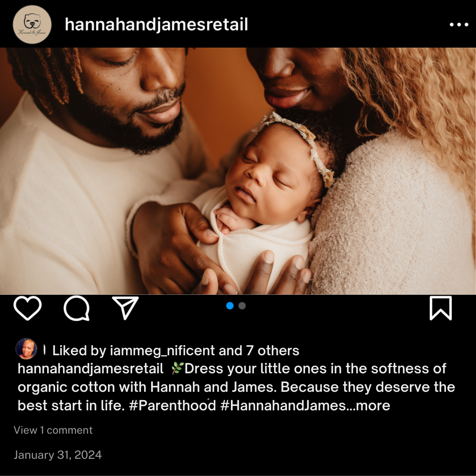Open the #HannahandJames hashtag
This screenshot has width=476, height=476.
(283, 405)
